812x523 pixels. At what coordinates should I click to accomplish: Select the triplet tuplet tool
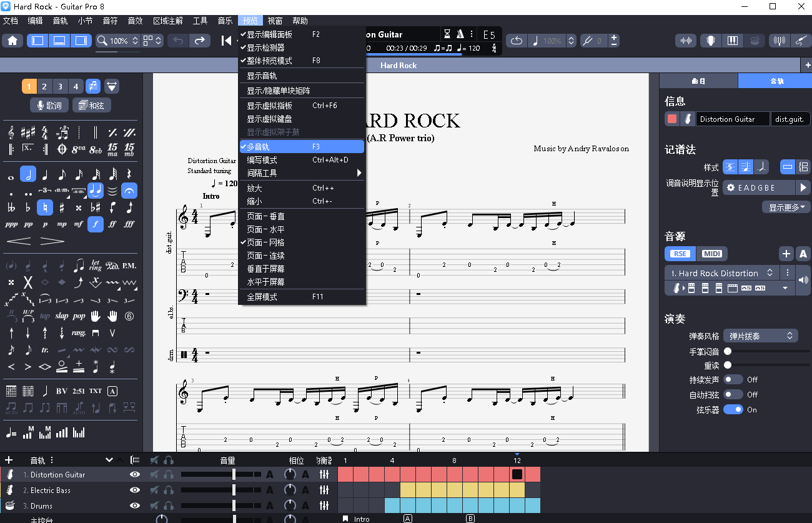coord(45,191)
